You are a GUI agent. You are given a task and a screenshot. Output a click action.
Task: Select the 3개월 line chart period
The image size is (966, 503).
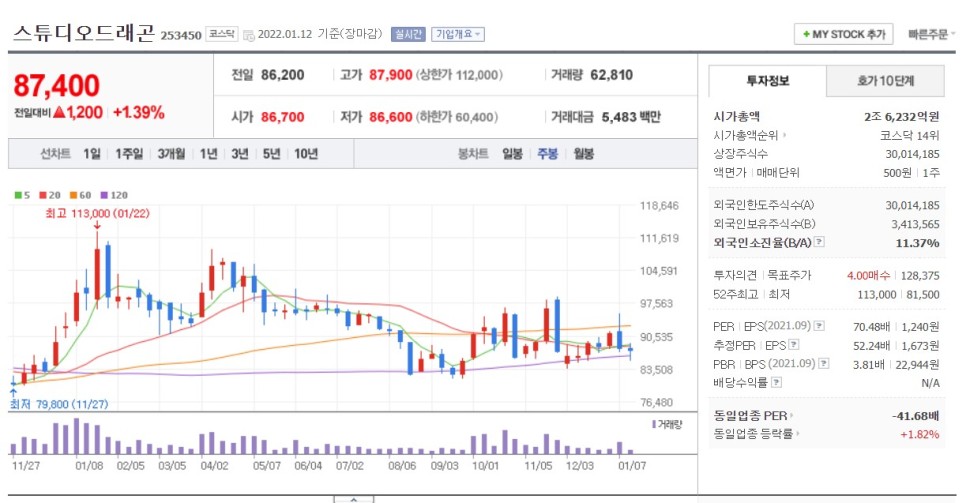171,153
